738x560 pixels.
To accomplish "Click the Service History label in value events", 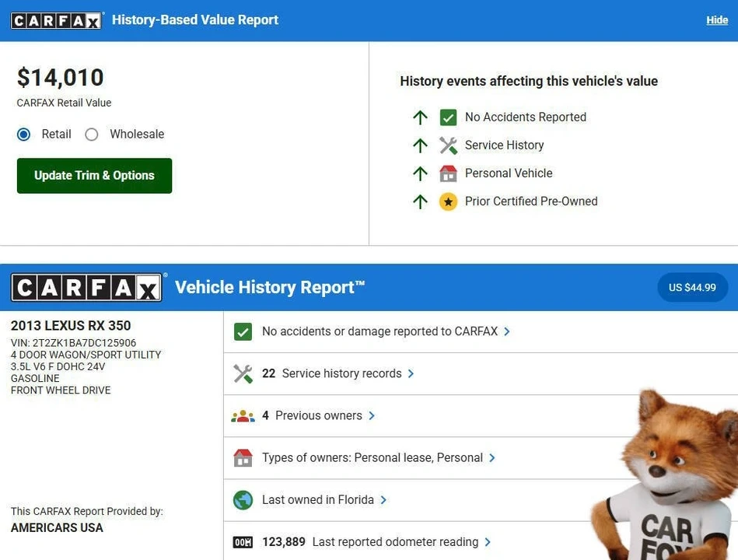I will click(505, 145).
